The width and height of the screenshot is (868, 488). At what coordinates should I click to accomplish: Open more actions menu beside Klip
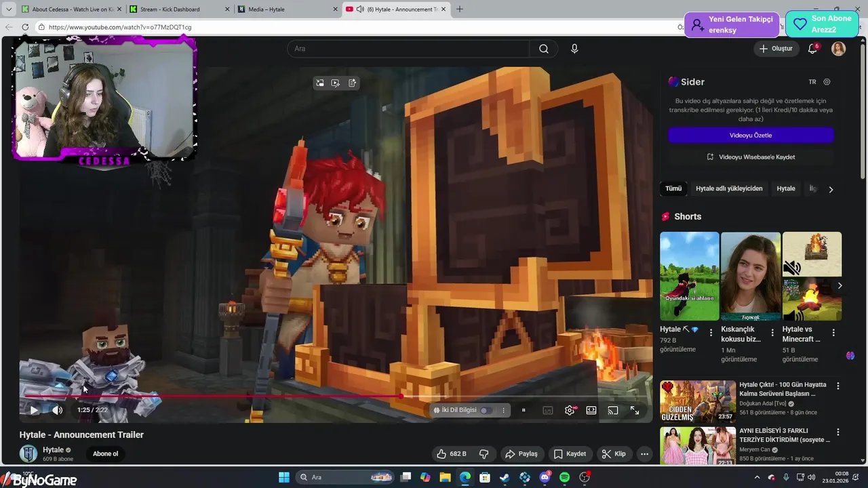pos(645,454)
